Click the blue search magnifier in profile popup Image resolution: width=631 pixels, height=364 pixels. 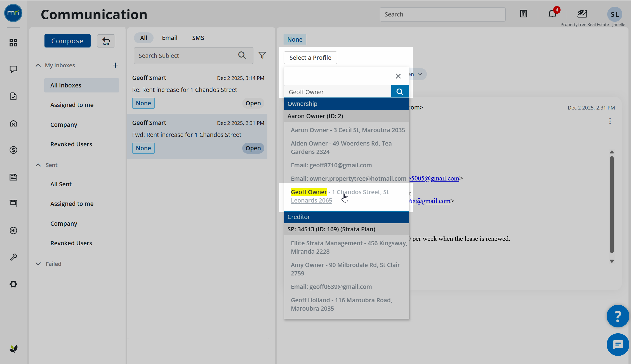pyautogui.click(x=400, y=91)
